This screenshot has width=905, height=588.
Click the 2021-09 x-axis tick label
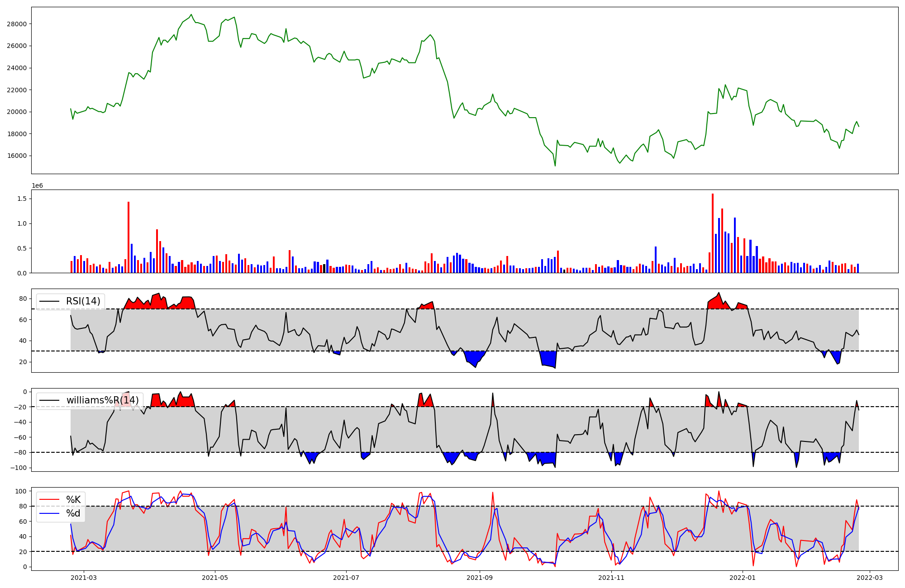pos(480,577)
